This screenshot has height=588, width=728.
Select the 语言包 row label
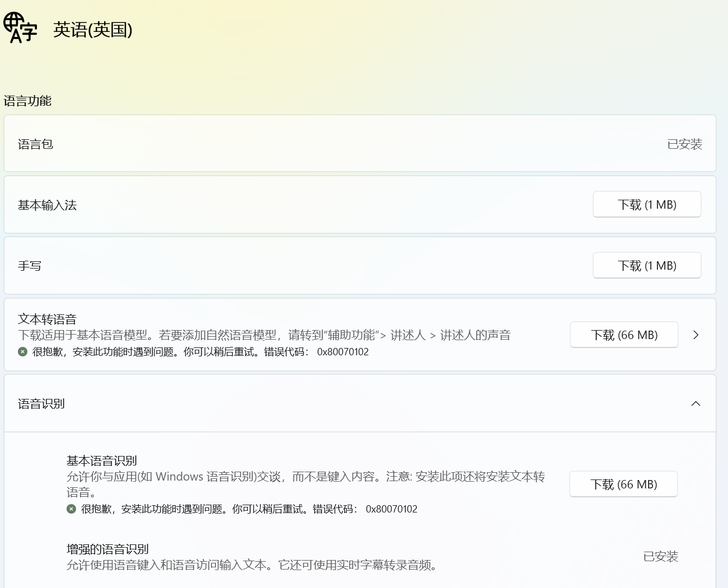(x=36, y=144)
